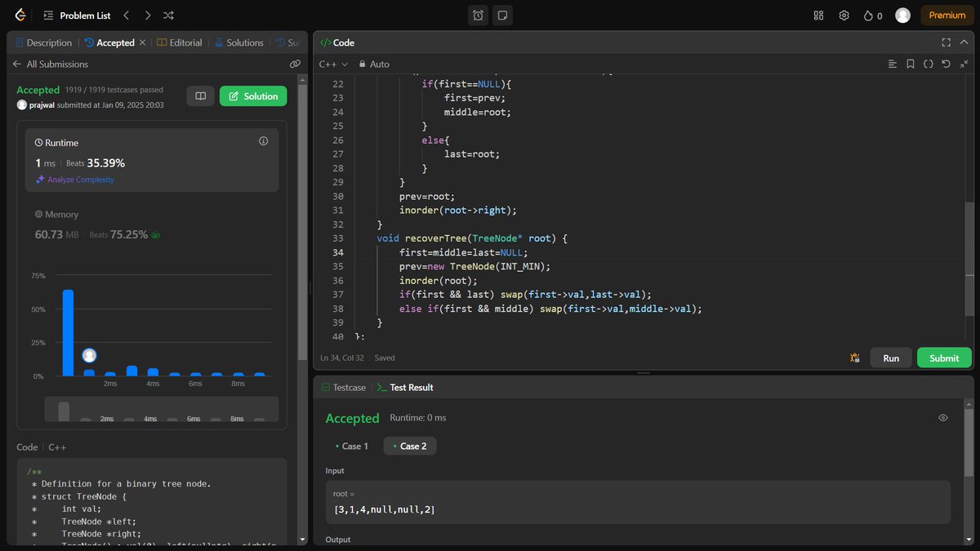Click the Premium button

point(947,15)
